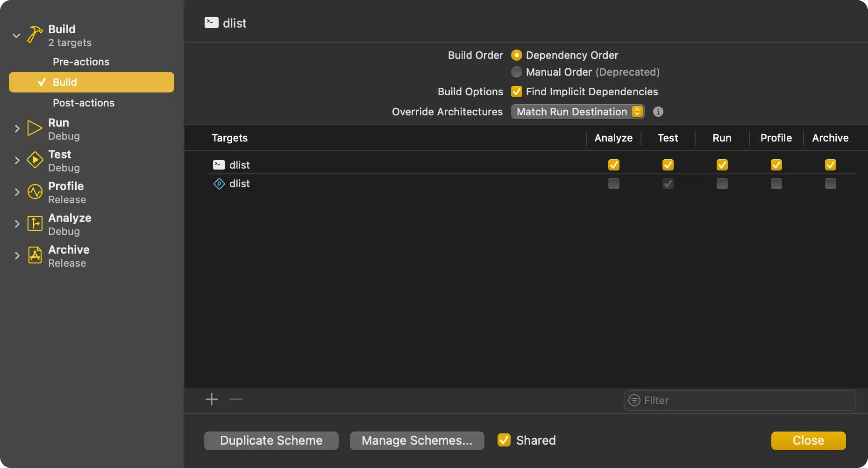
Task: Uncheck the Shared scheme checkbox
Action: tap(504, 440)
